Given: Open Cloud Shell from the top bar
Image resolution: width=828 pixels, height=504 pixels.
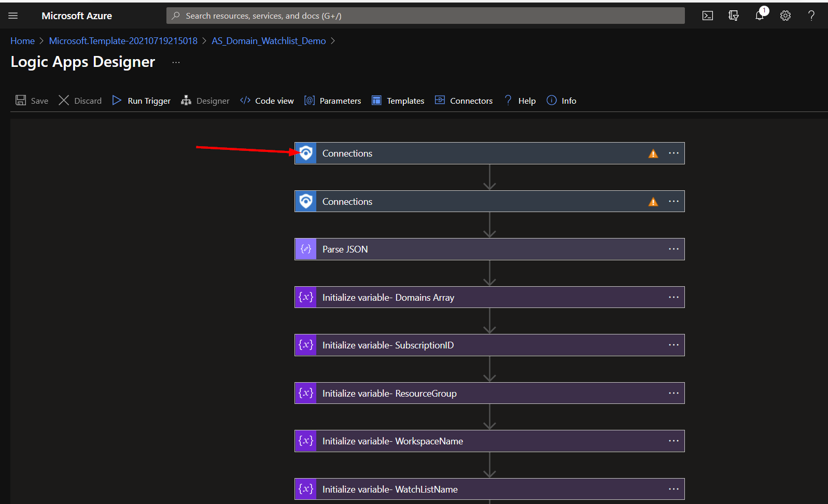Looking at the screenshot, I should coord(708,16).
